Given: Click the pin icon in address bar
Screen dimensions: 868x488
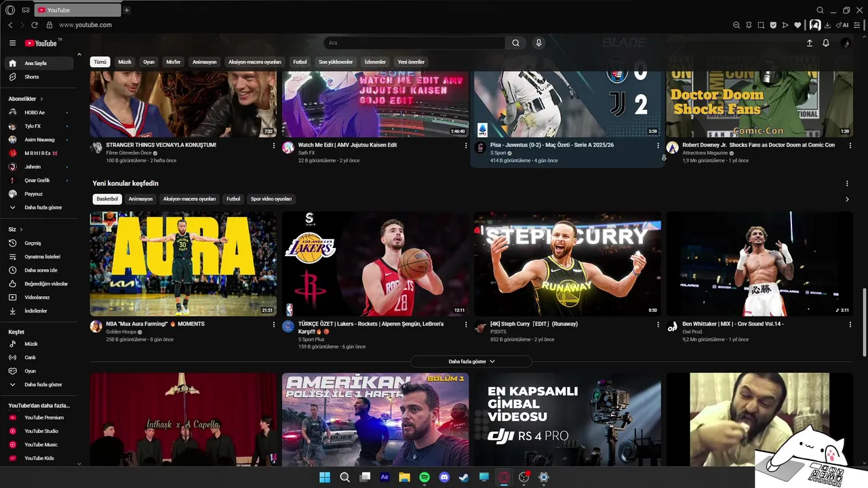Looking at the screenshot, I should coord(749,25).
